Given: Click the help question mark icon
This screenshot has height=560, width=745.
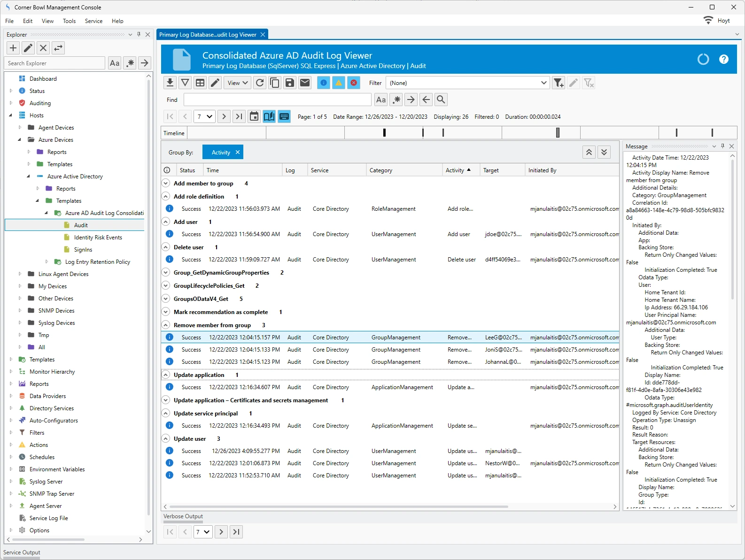Looking at the screenshot, I should click(x=723, y=59).
